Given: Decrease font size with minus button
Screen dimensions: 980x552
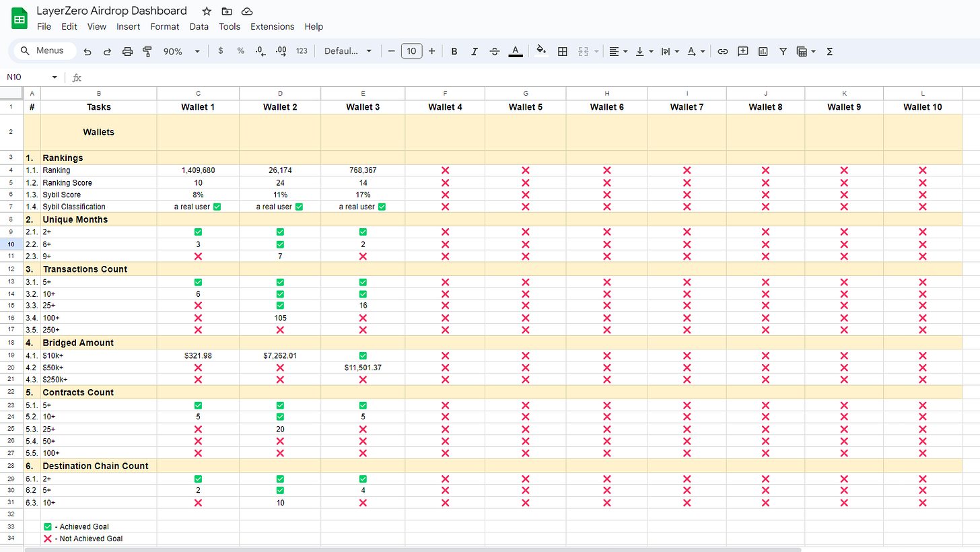Looking at the screenshot, I should pos(391,51).
